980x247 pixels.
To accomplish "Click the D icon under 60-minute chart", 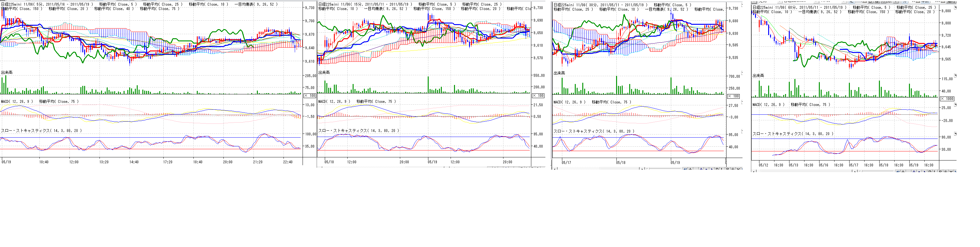I will tap(930, 172).
